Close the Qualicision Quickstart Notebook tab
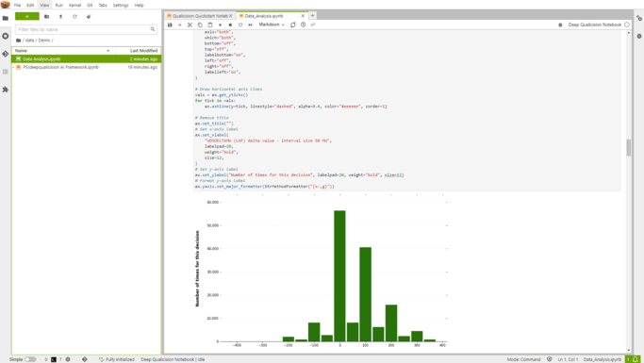The image size is (644, 363). 231,16
